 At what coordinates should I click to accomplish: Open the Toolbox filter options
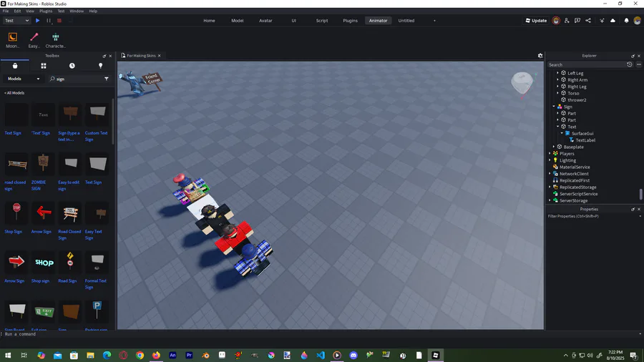click(107, 79)
